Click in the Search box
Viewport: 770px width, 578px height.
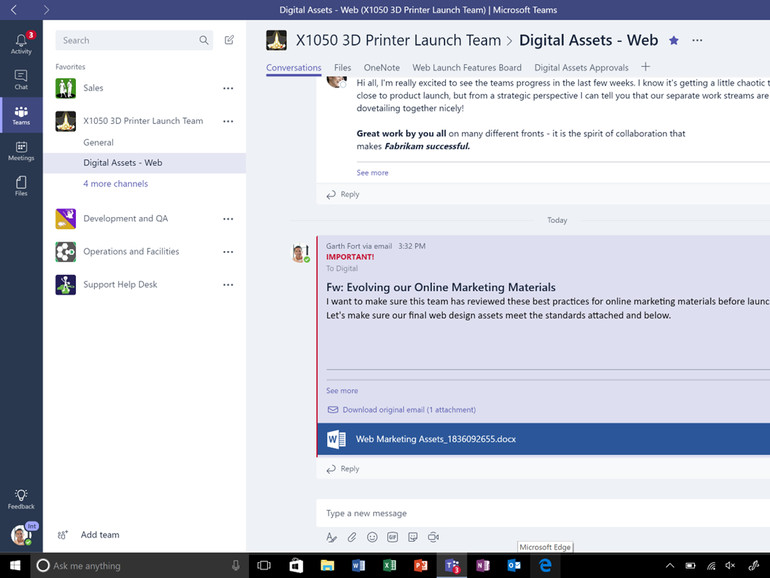[134, 40]
